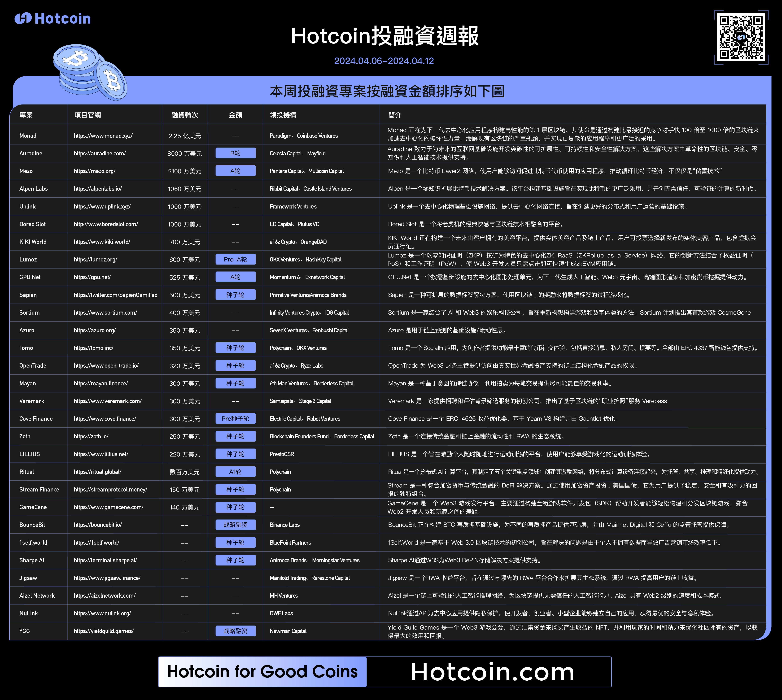782x700 pixels.
Task: Open the https://www.uplink.xyz/ link
Action: point(102,207)
